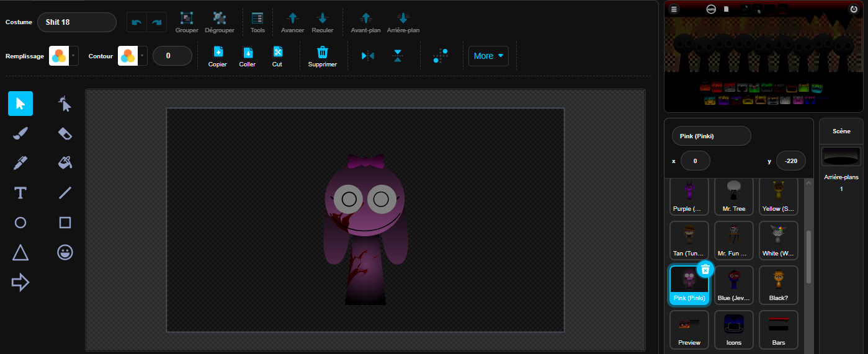This screenshot has height=354, width=868.
Task: Select the Mr. Tree sprite
Action: point(734,196)
